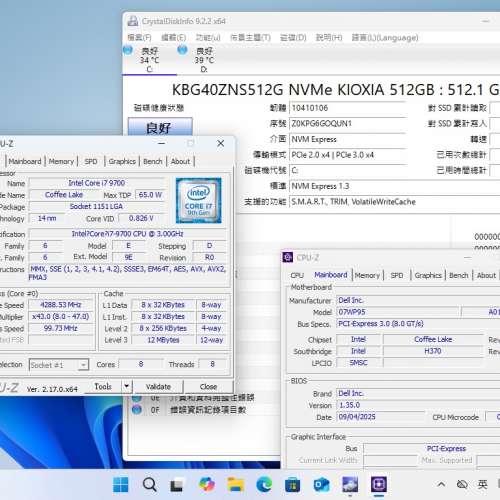Click the S.M.A.R.T., TRIM, VolatileWriteCache features
The image size is (500, 500).
[x=395, y=202]
